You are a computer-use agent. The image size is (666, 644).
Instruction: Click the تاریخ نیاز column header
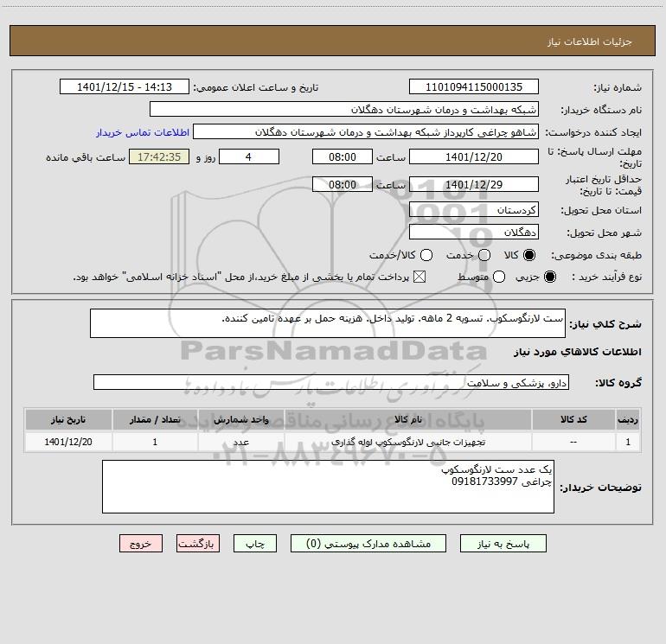point(68,419)
